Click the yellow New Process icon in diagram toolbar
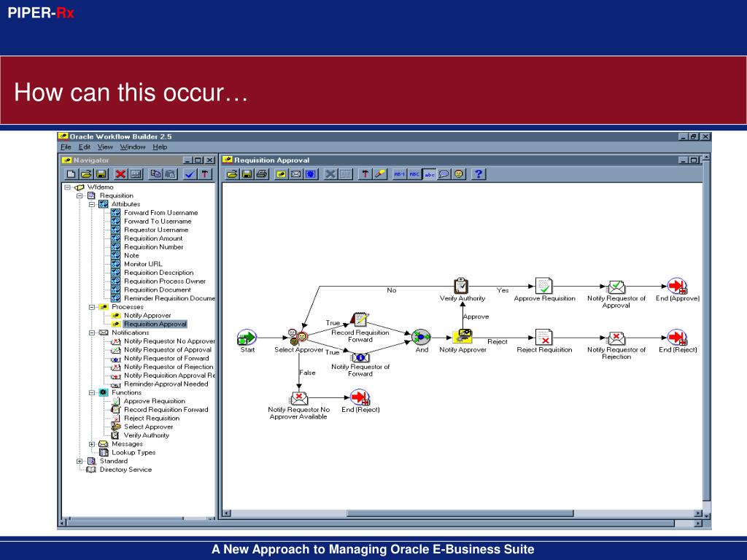The height and width of the screenshot is (560, 747). (281, 174)
